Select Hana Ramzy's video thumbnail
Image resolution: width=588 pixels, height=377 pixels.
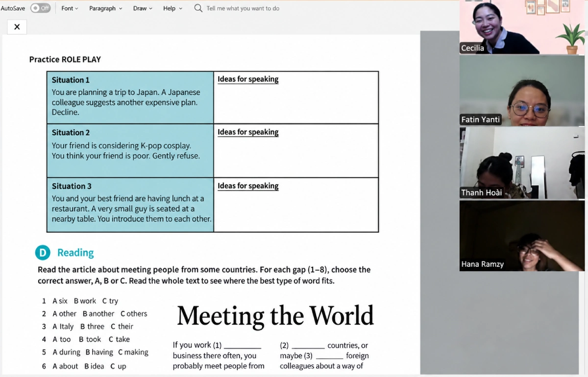(522, 236)
